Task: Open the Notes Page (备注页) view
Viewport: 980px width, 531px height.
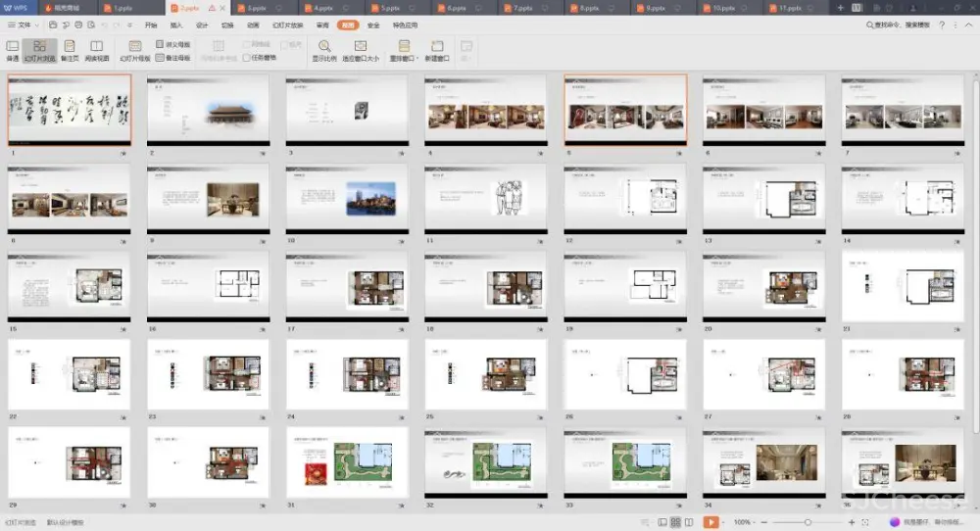Action: click(70, 50)
